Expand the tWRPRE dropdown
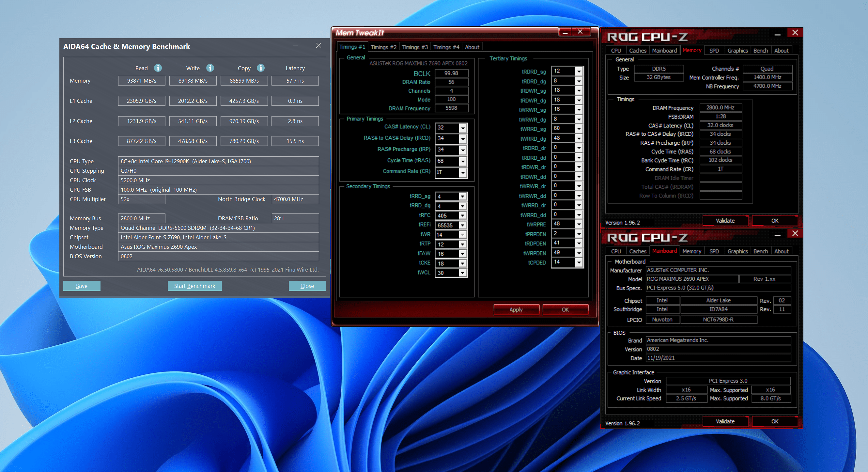 tap(579, 224)
